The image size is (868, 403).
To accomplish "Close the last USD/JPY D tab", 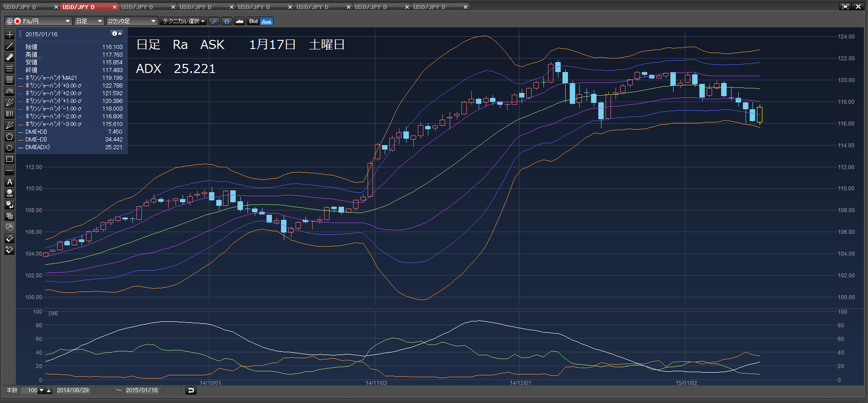I will pyautogui.click(x=466, y=7).
